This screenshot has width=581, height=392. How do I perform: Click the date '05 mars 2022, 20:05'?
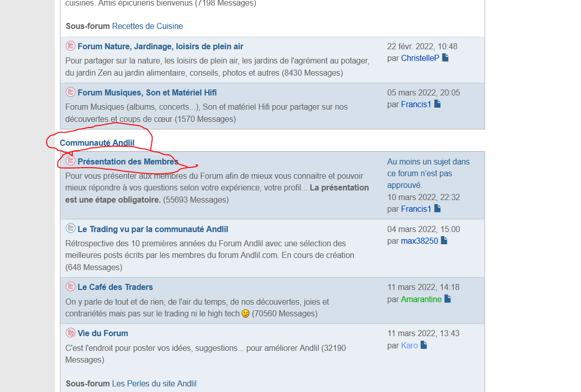pos(424,92)
